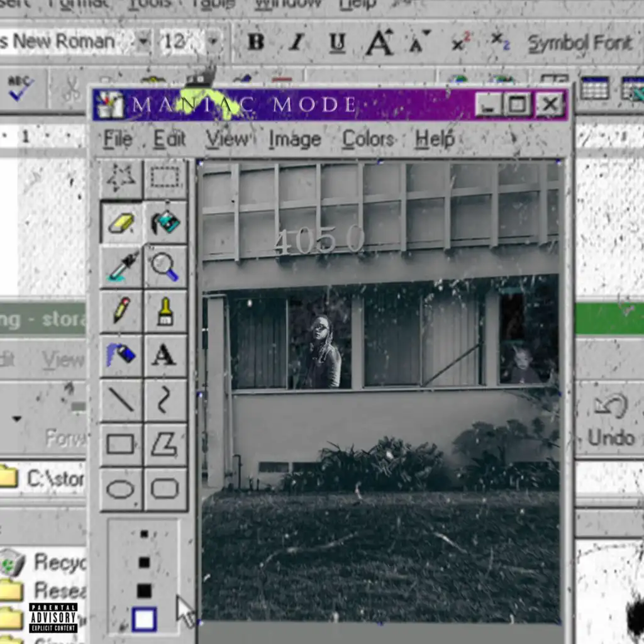This screenshot has height=644, width=644.
Task: Toggle Underline formatting in Word toolbar
Action: point(337,42)
